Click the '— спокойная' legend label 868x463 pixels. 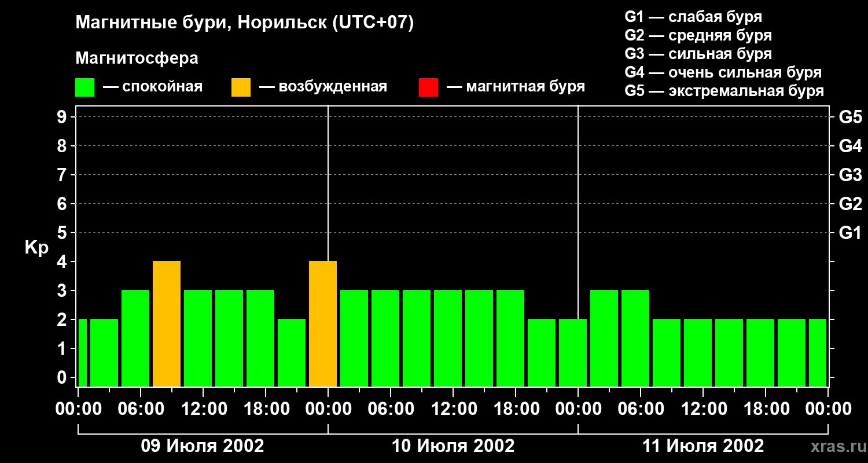(x=153, y=87)
